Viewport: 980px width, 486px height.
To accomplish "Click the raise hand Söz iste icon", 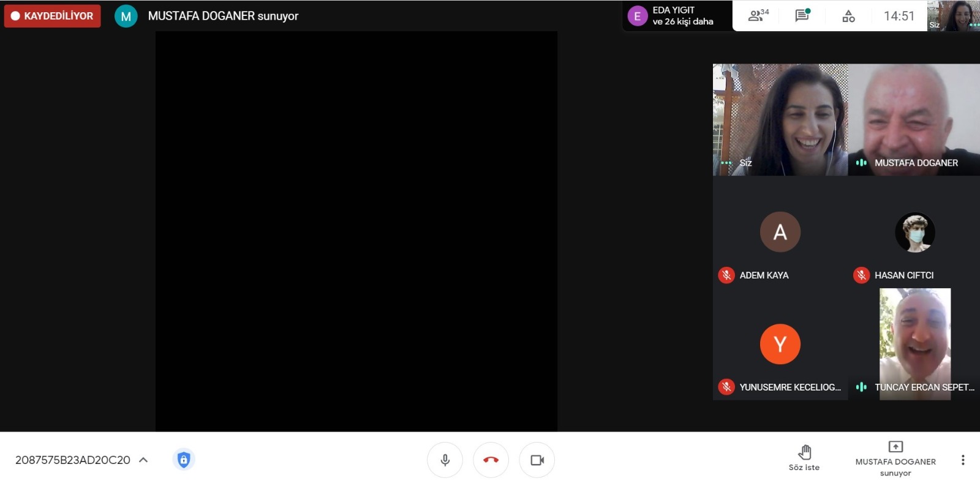I will [x=804, y=453].
